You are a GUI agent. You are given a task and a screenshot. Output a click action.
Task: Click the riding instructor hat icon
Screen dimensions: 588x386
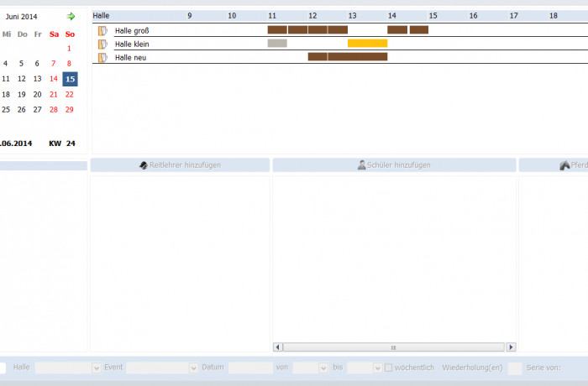(144, 165)
